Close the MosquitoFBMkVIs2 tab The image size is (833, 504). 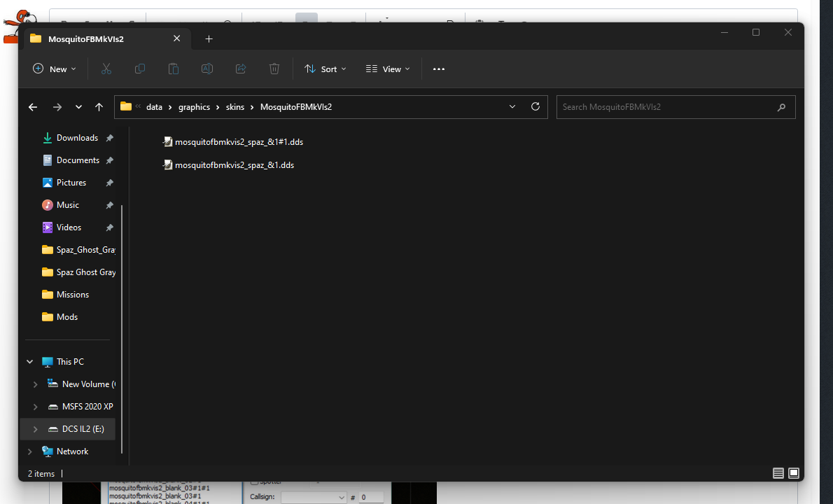[177, 38]
